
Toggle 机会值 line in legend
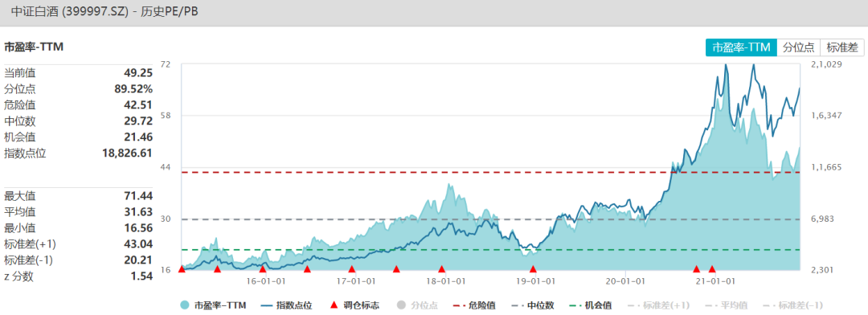[x=591, y=305]
